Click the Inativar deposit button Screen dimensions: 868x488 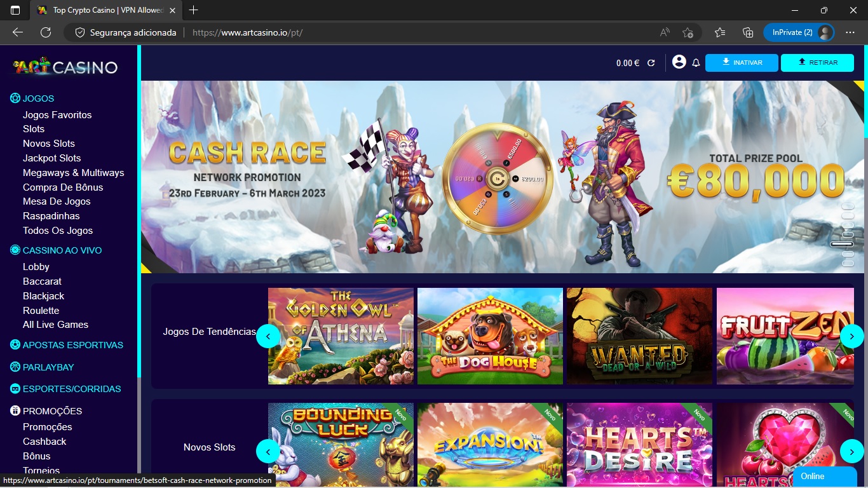click(742, 63)
